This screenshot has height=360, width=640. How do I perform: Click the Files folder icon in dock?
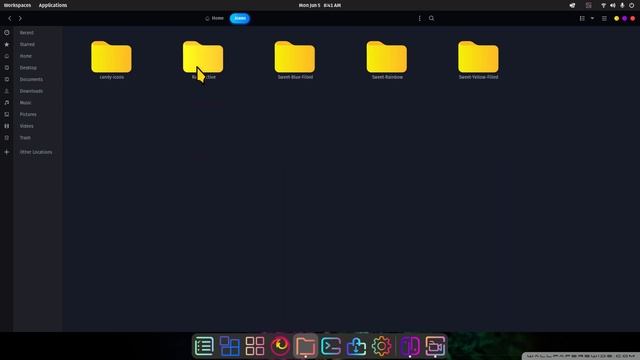(x=305, y=346)
